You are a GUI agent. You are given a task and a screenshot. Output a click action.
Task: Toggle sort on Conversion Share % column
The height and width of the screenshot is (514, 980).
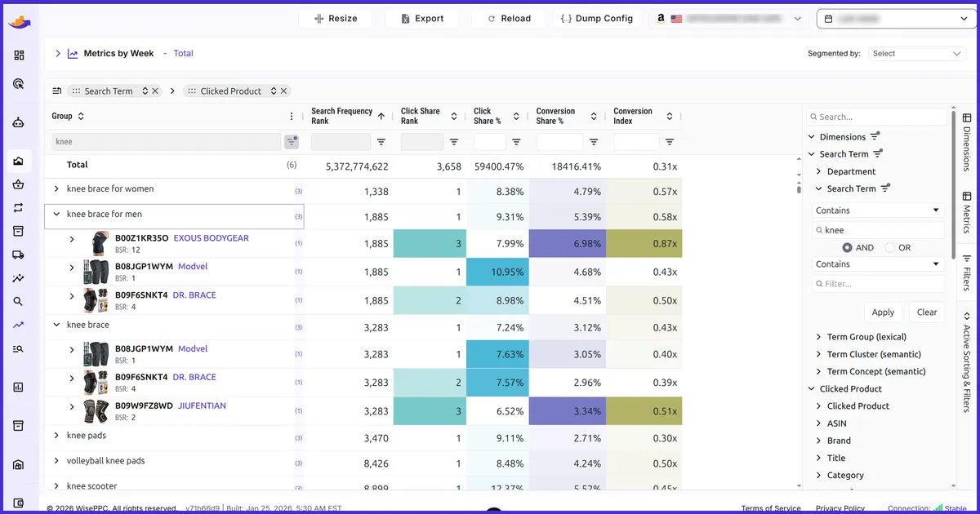click(594, 116)
